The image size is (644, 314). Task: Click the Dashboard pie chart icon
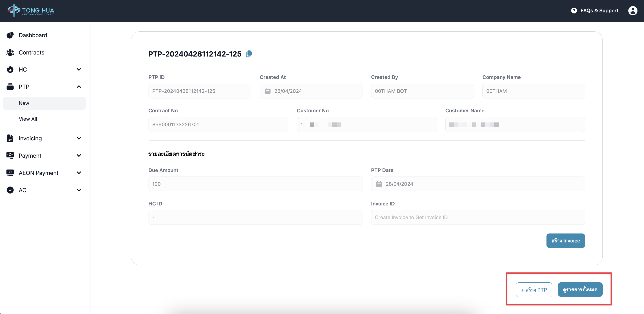pos(10,35)
